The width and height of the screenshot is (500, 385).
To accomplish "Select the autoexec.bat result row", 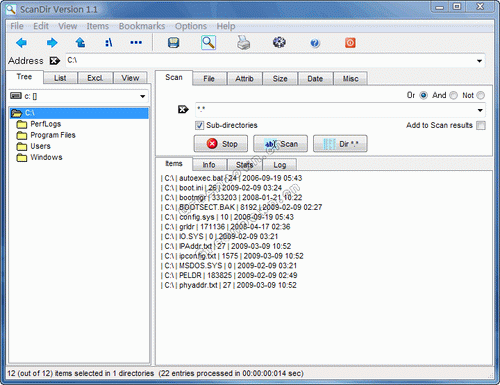I will tap(232, 178).
